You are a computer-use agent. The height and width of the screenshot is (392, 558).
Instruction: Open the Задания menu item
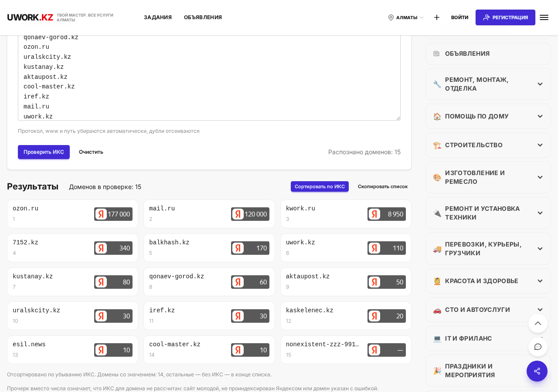[158, 17]
